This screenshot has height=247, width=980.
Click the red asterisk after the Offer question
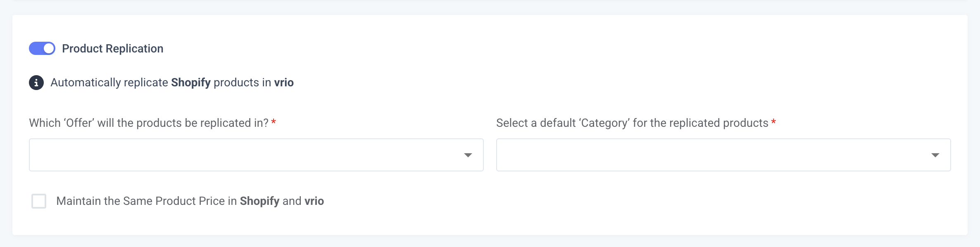[x=274, y=122]
